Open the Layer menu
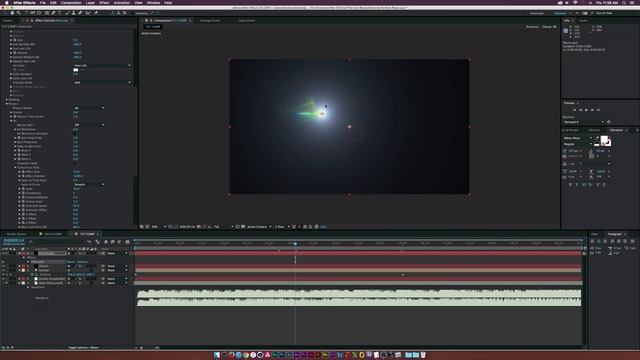The height and width of the screenshot is (360, 640). click(90, 2)
